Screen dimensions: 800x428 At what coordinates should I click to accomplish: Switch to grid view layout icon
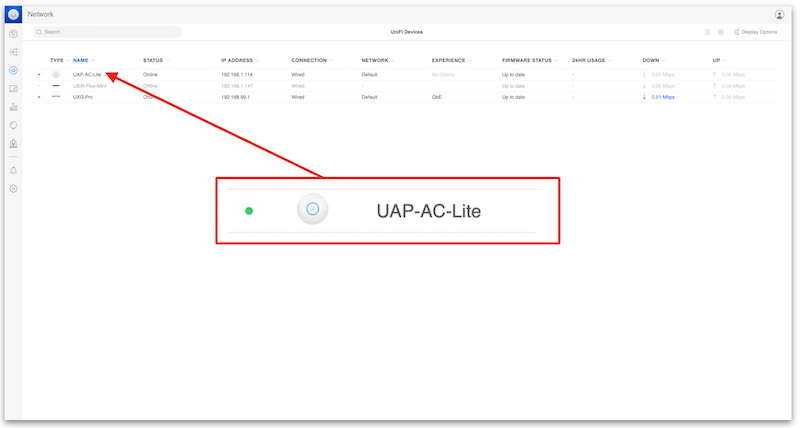pyautogui.click(x=720, y=32)
